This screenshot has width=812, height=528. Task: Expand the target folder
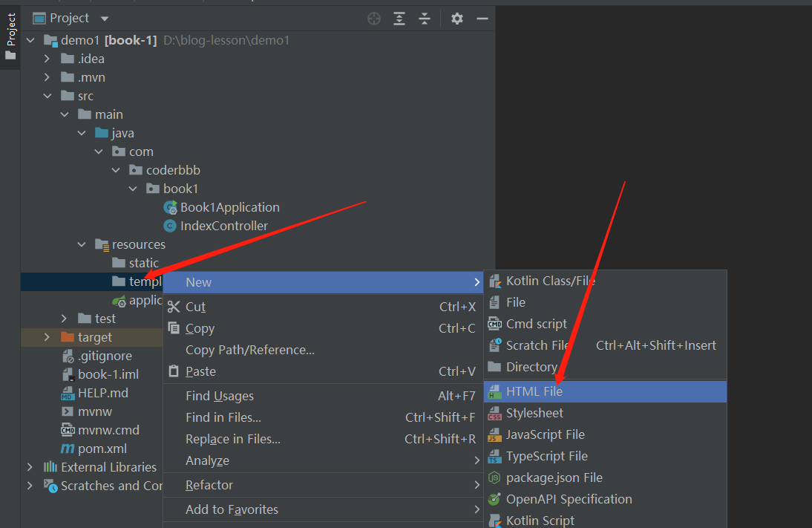(48, 337)
